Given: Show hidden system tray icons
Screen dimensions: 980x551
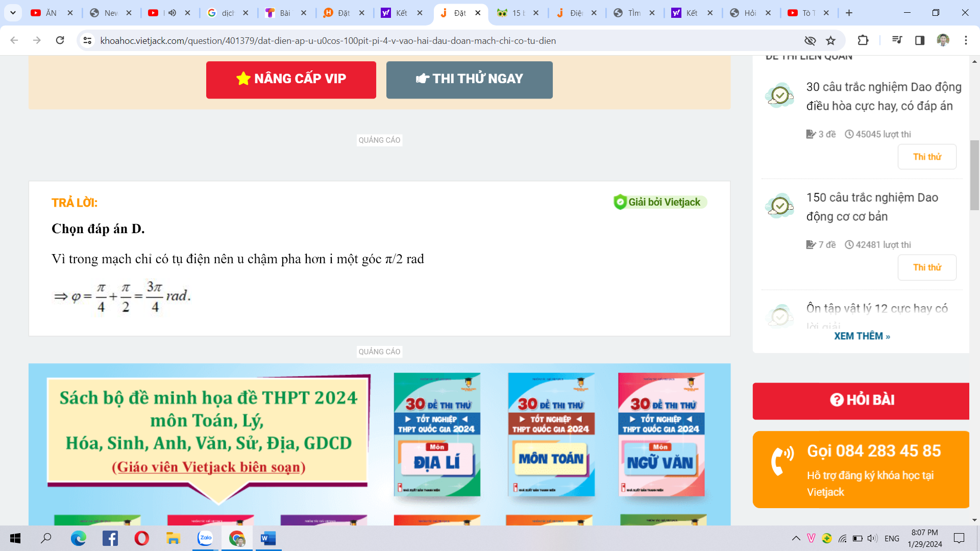Looking at the screenshot, I should [796, 538].
